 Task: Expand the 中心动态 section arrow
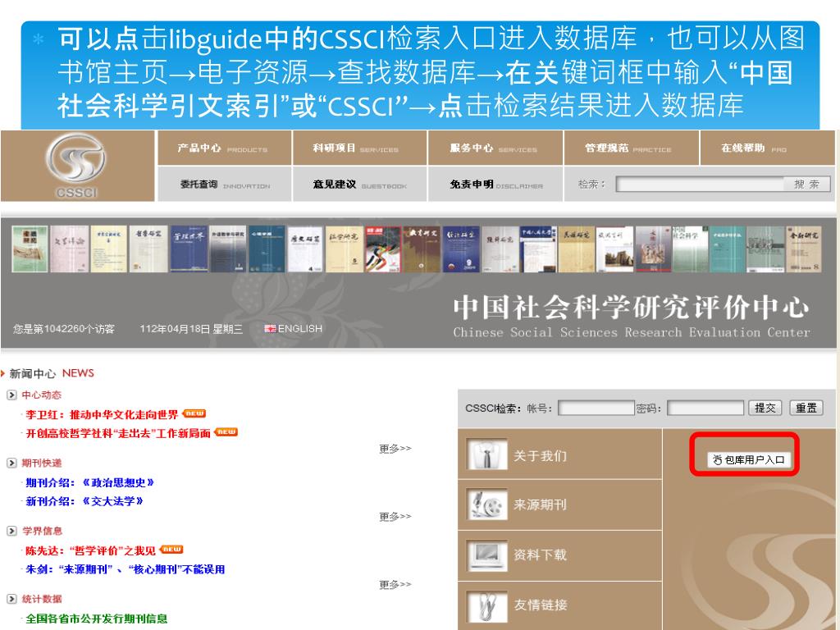pos(11,395)
